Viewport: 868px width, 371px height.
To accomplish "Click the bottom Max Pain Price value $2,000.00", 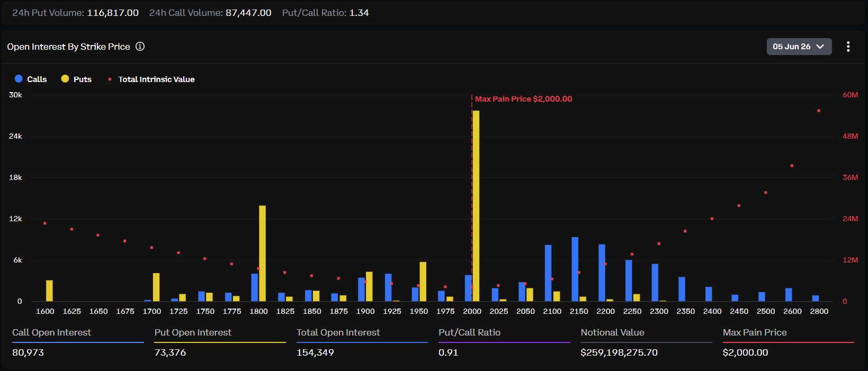I will tap(745, 352).
